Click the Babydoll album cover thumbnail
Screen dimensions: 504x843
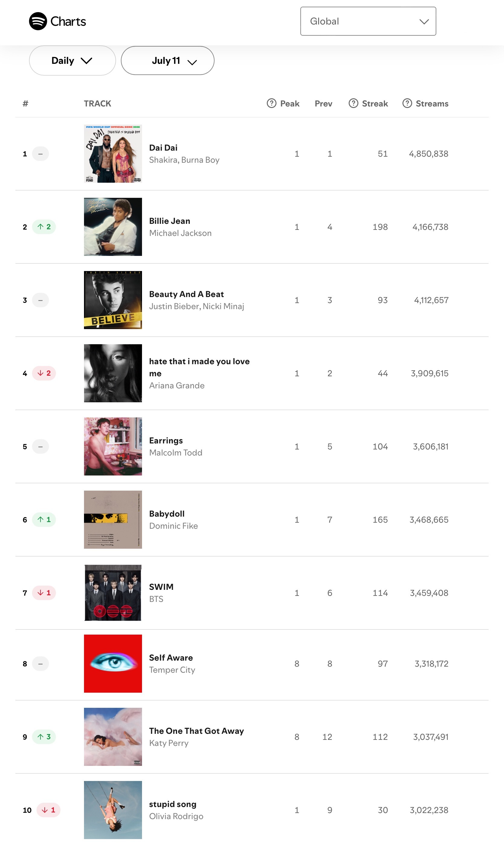point(113,519)
